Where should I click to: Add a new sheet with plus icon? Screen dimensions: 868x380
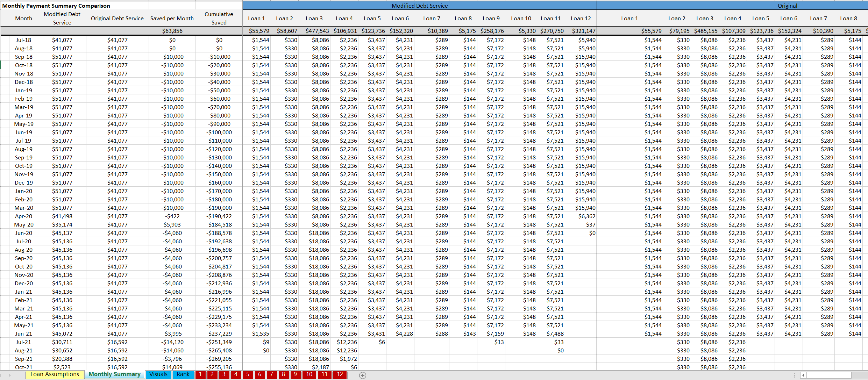tap(363, 375)
